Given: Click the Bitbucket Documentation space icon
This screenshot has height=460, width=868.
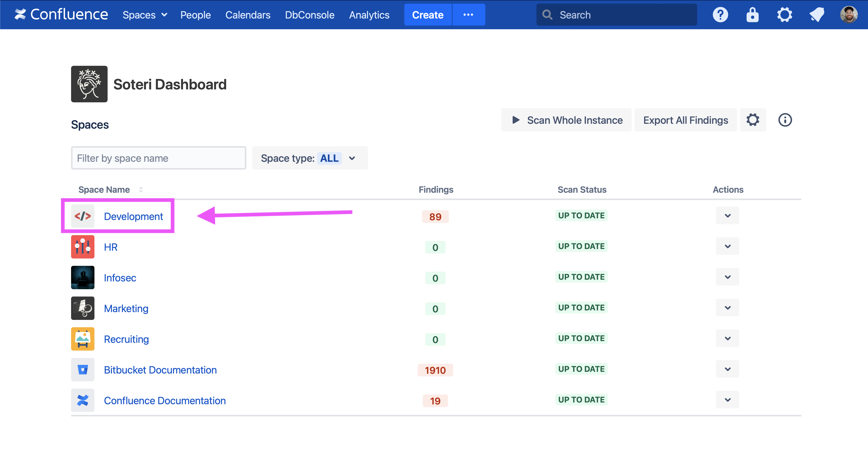Looking at the screenshot, I should (x=83, y=370).
